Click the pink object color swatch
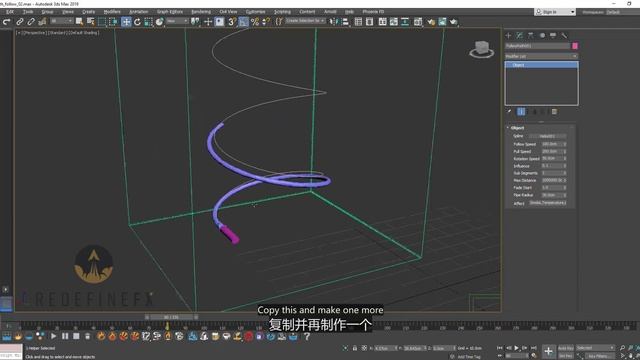 click(x=575, y=46)
